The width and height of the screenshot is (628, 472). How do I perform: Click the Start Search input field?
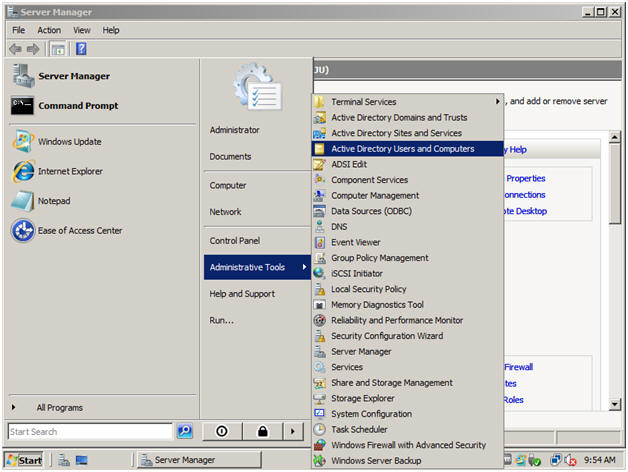pyautogui.click(x=90, y=432)
